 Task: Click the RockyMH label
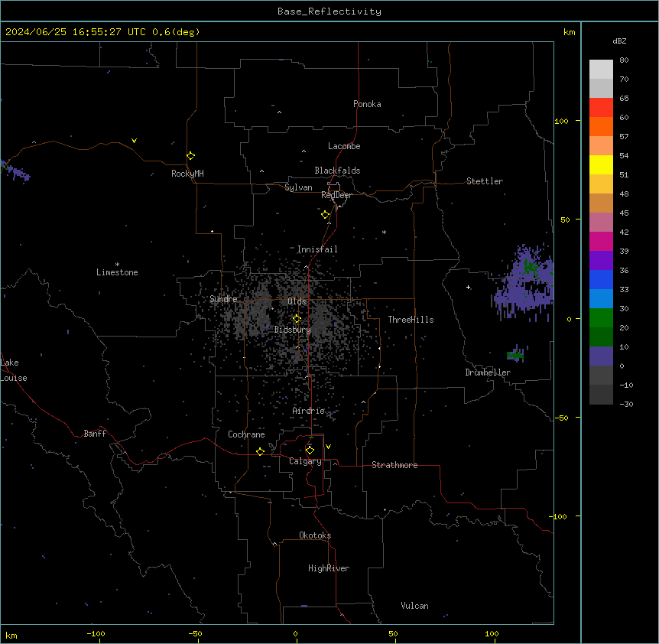click(187, 174)
